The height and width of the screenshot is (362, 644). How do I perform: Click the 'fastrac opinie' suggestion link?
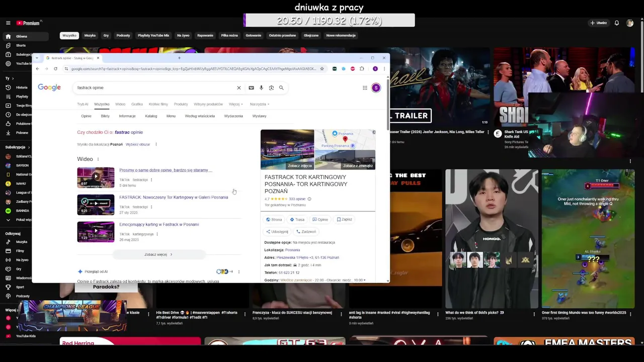coord(129,132)
